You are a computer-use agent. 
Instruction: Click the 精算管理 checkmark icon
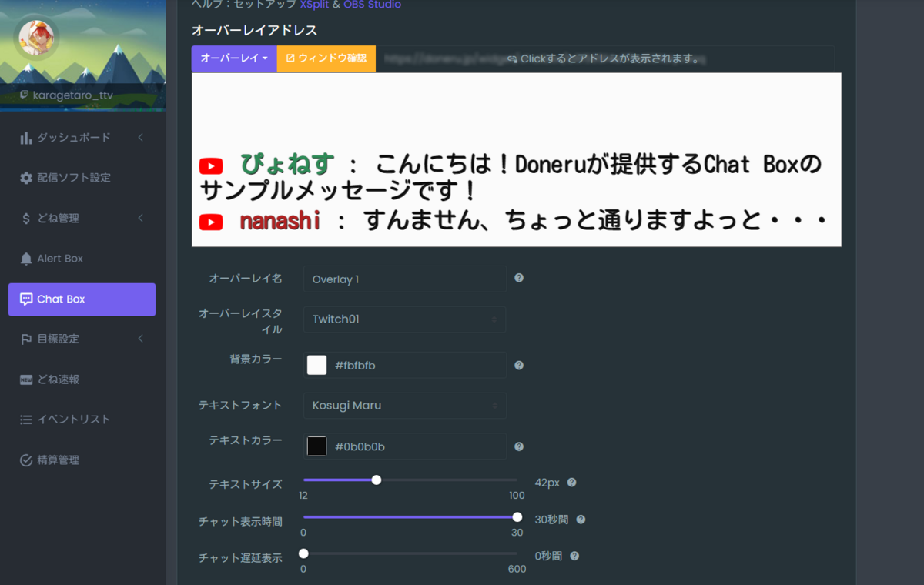point(26,460)
